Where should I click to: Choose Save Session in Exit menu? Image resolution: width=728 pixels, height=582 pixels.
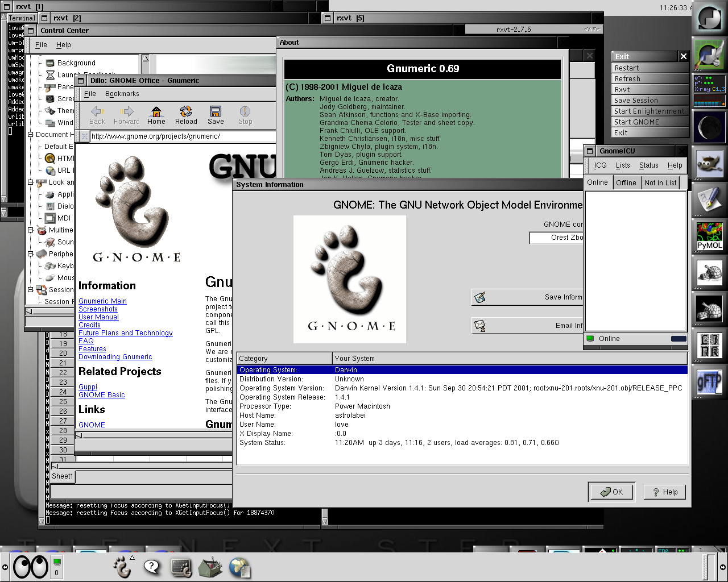(x=650, y=101)
